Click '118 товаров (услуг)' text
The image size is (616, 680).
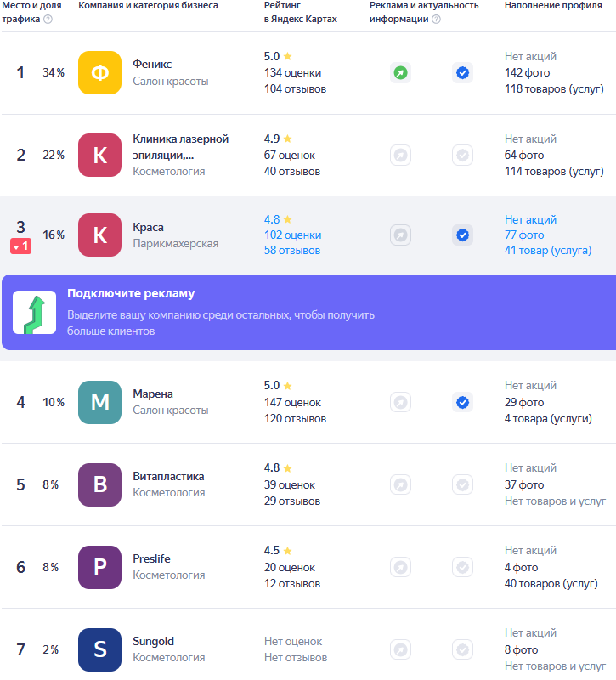(554, 89)
